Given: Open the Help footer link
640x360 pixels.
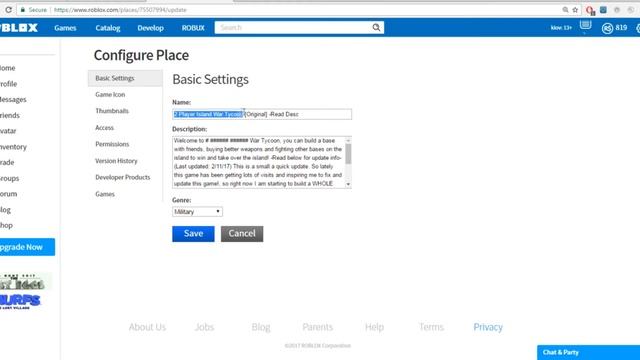Looking at the screenshot, I should click(374, 327).
